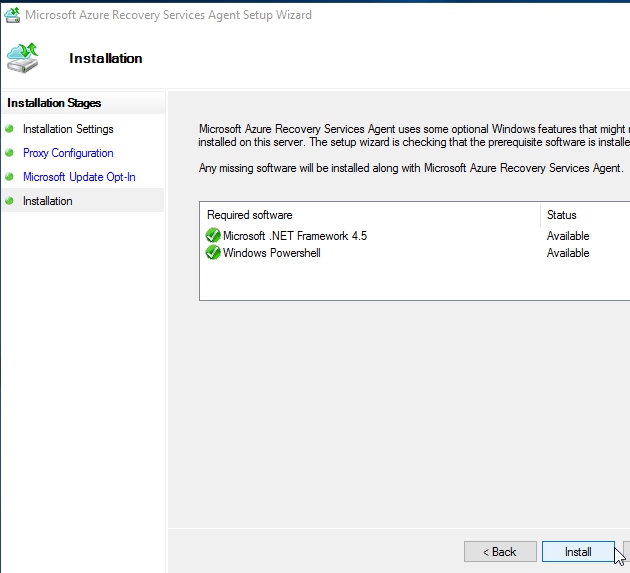Image resolution: width=630 pixels, height=573 pixels.
Task: Click the Required software column header
Action: 250,215
